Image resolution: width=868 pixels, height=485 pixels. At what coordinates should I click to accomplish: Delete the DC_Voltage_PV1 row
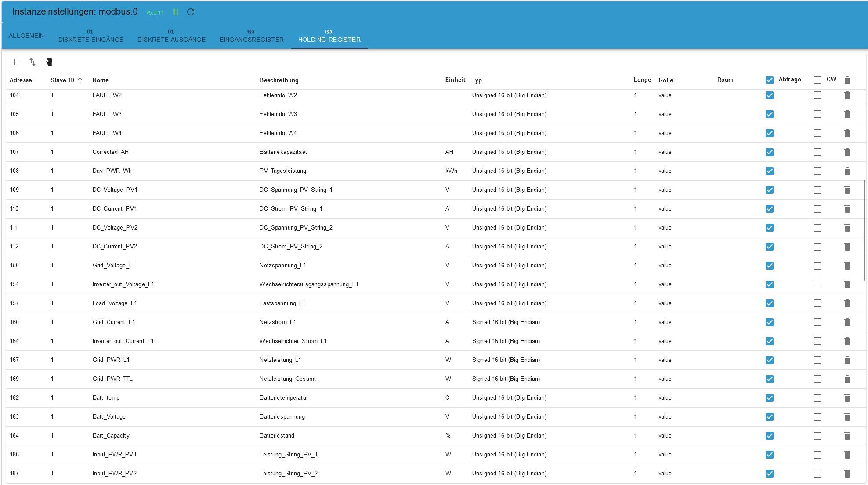coord(847,190)
